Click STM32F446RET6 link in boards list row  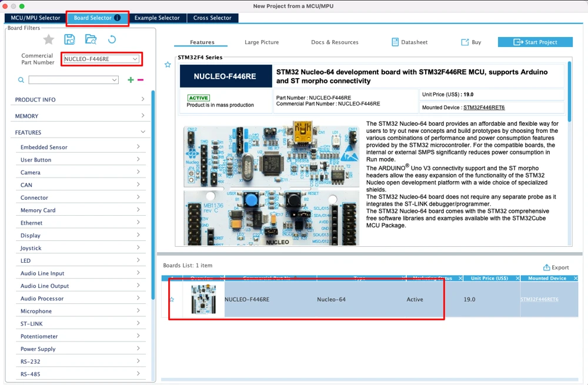[539, 299]
